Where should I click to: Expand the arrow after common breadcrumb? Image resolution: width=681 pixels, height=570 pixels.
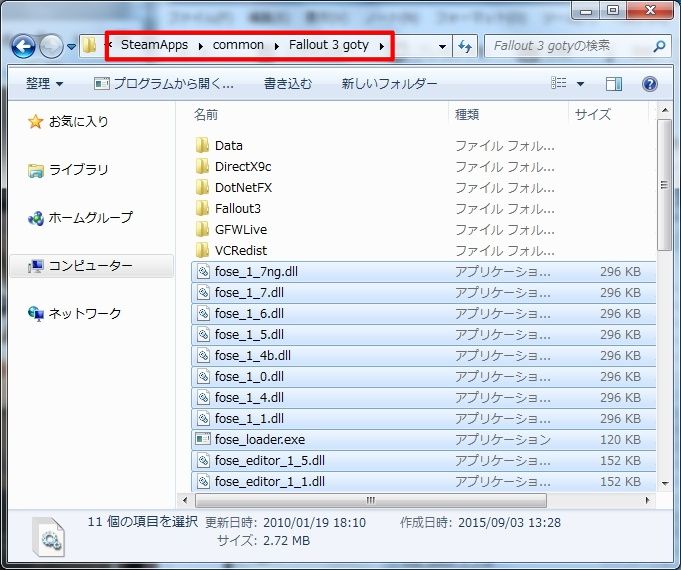(x=277, y=46)
